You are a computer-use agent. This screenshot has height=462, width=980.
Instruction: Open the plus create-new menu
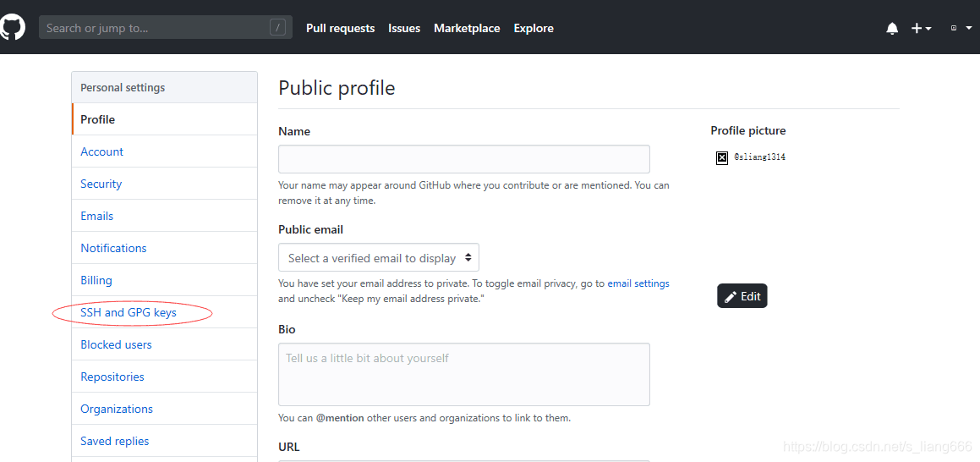pyautogui.click(x=920, y=28)
